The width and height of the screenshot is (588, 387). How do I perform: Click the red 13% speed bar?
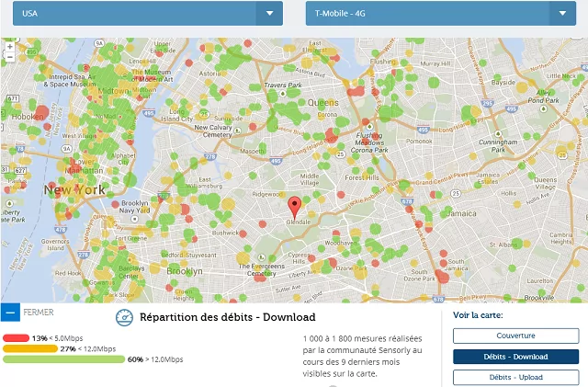(x=17, y=338)
